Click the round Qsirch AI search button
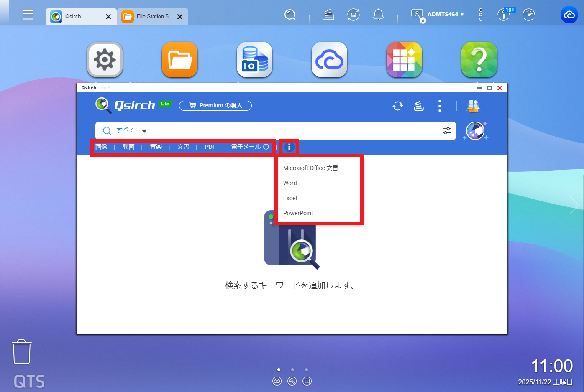Screen dimensions: 584x392 (x=475, y=131)
